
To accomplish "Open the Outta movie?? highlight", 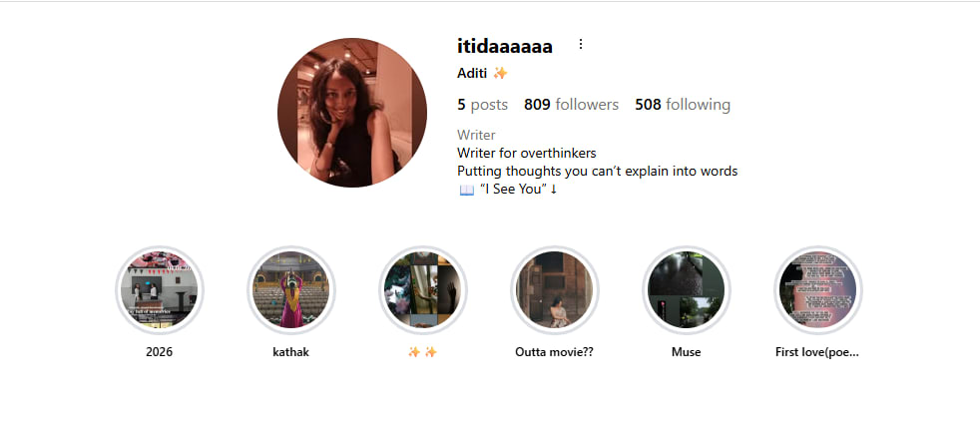I will pos(555,289).
